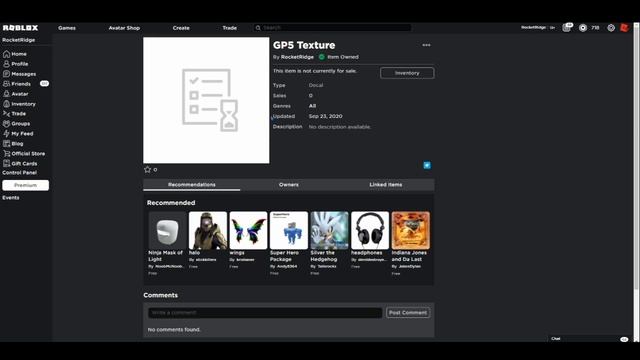Open My Feed in the sidebar
Image resolution: width=640 pixels, height=360 pixels.
click(18, 133)
